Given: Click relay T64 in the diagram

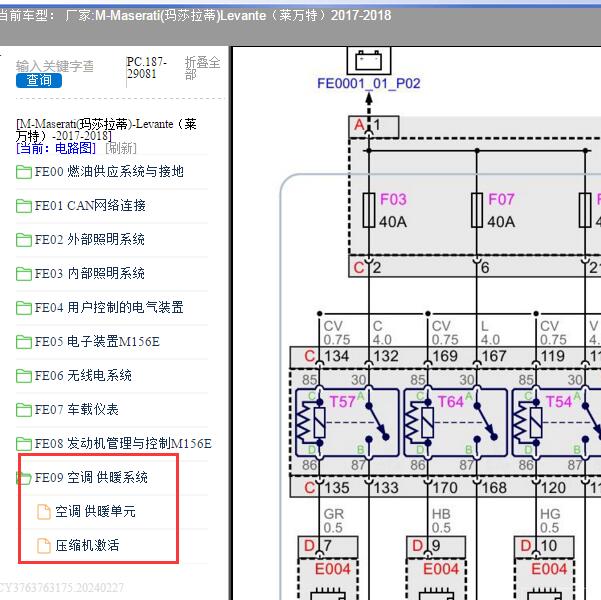Looking at the screenshot, I should pyautogui.click(x=455, y=422).
